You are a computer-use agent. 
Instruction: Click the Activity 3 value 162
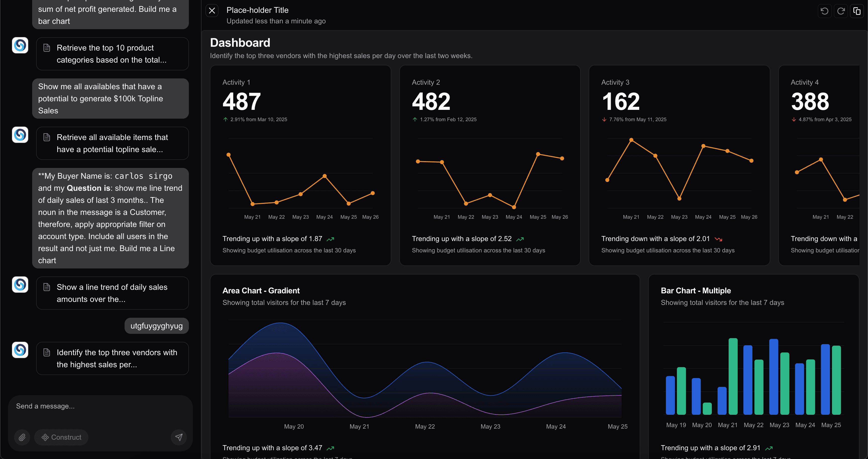click(x=621, y=102)
